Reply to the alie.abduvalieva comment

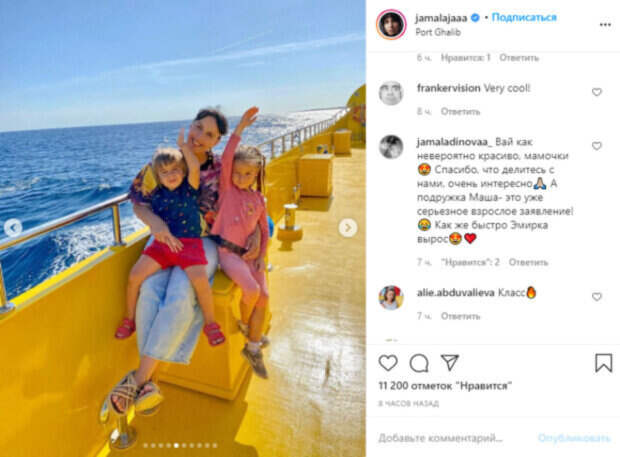460,316
